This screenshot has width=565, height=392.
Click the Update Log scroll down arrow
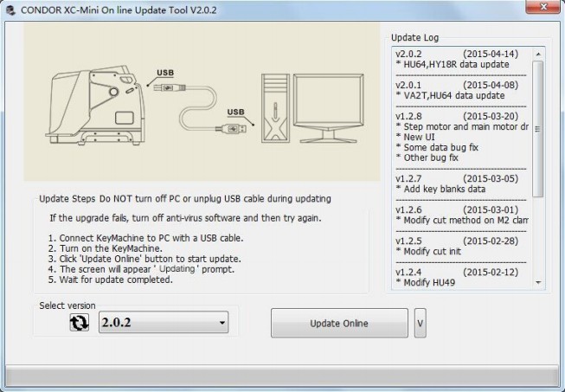tap(538, 282)
